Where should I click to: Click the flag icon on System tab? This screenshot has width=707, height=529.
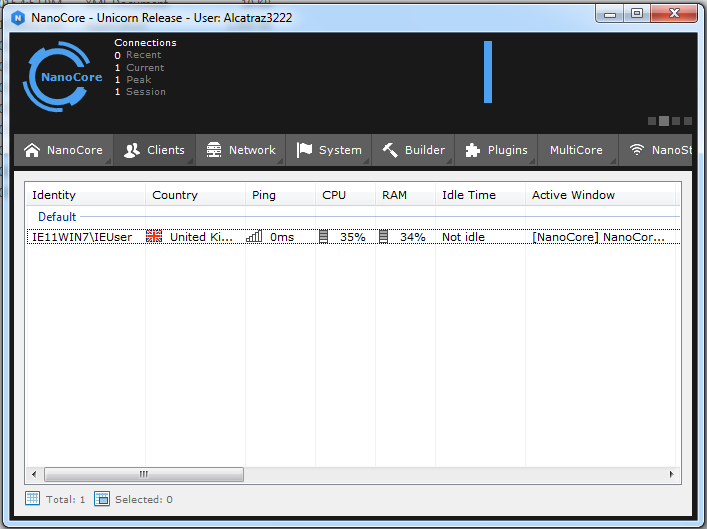click(x=304, y=150)
